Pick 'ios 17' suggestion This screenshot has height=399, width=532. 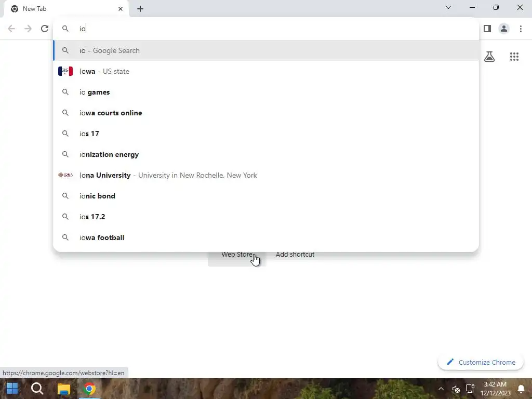266,134
